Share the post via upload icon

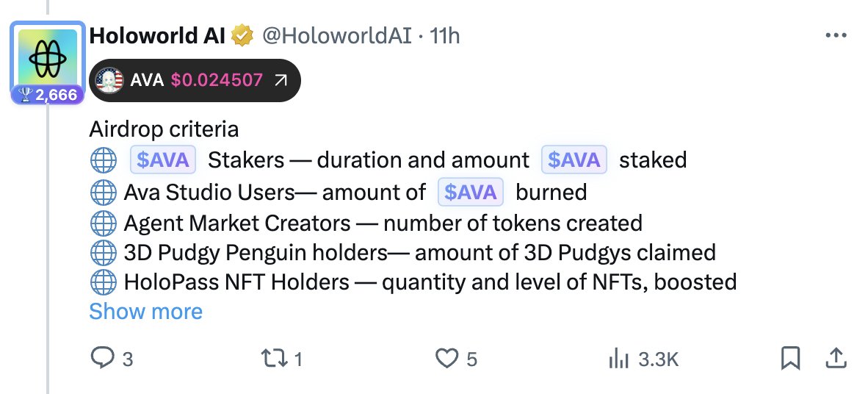tap(836, 358)
